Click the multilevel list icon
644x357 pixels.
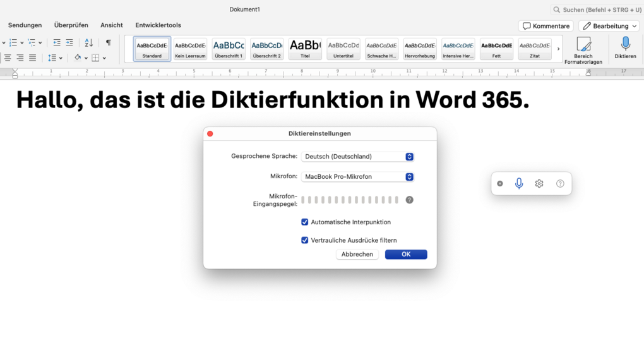(x=32, y=42)
